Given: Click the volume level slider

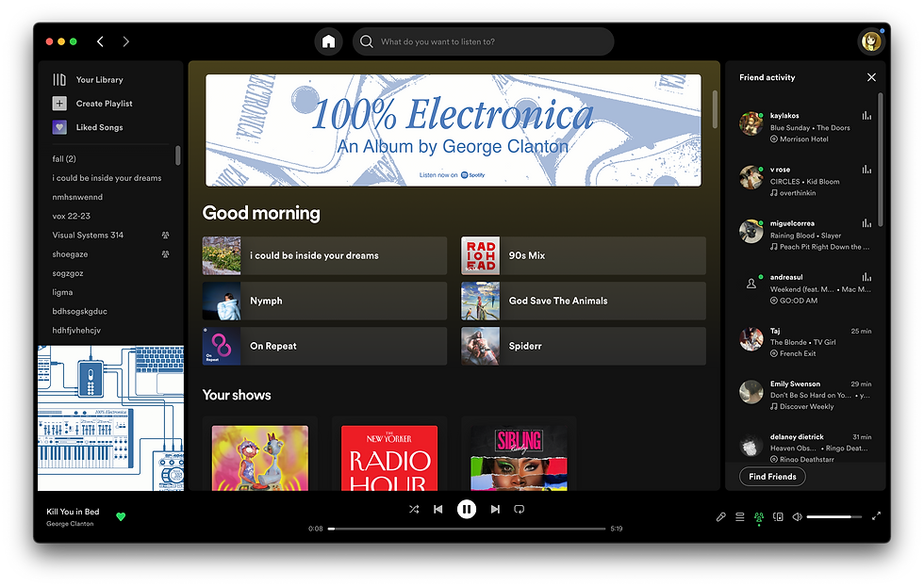Looking at the screenshot, I should coord(833,517).
